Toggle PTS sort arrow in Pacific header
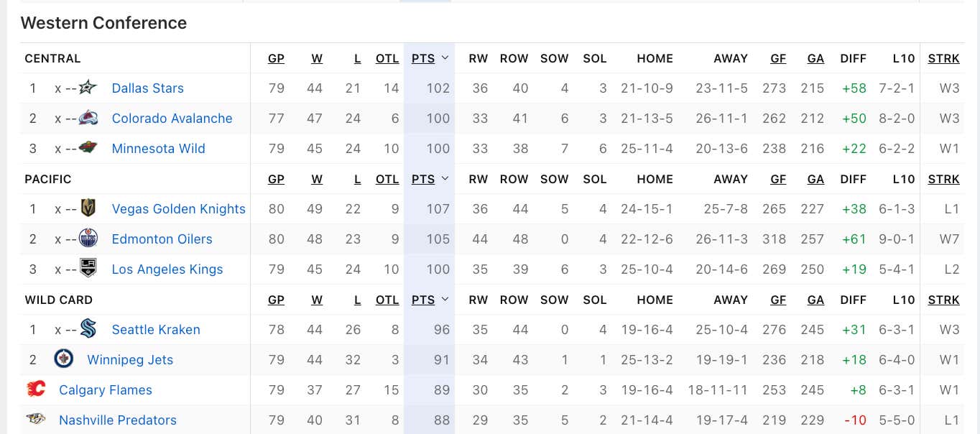The image size is (980, 434). click(x=445, y=179)
